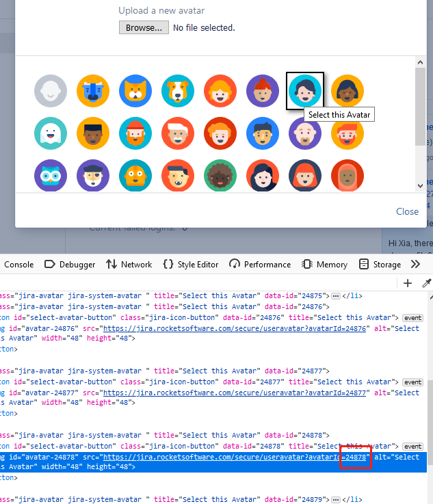
Task: Open the Network devtools tab
Action: click(x=129, y=265)
